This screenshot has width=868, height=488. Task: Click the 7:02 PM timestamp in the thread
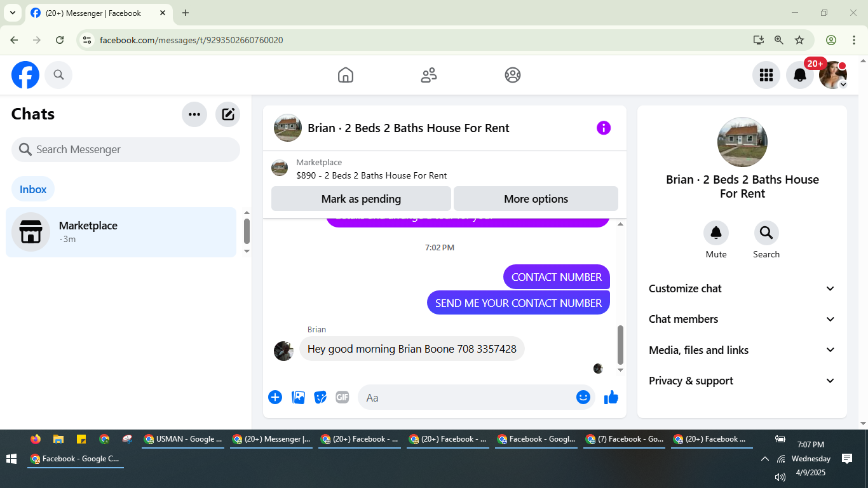[440, 247]
